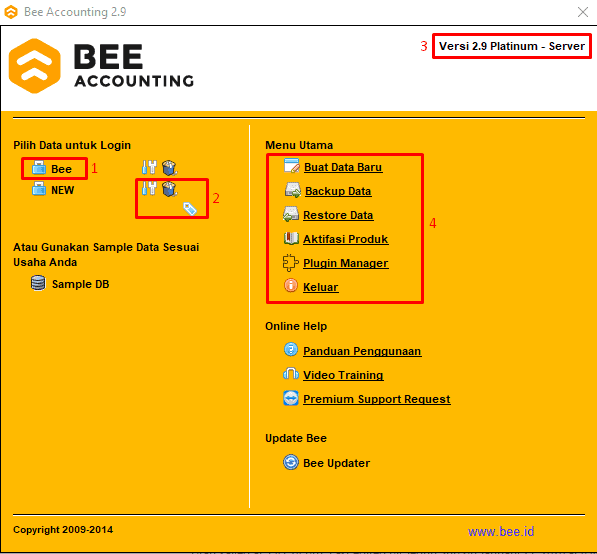Image resolution: width=597 pixels, height=554 pixels.
Task: Click trash bucket icon next to Bee database
Action: pos(169,168)
